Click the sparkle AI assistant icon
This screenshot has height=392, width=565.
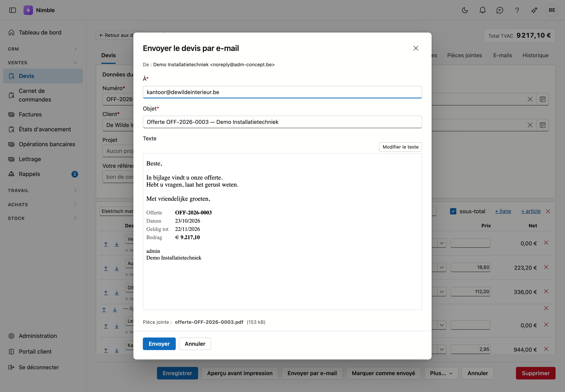point(534,10)
